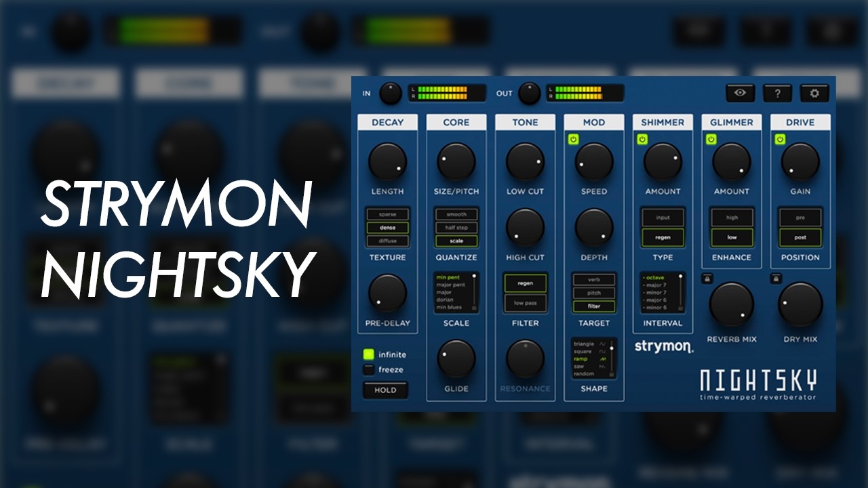Viewport: 868px width, 488px height.
Task: Select major pent in scale list
Action: coord(451,285)
